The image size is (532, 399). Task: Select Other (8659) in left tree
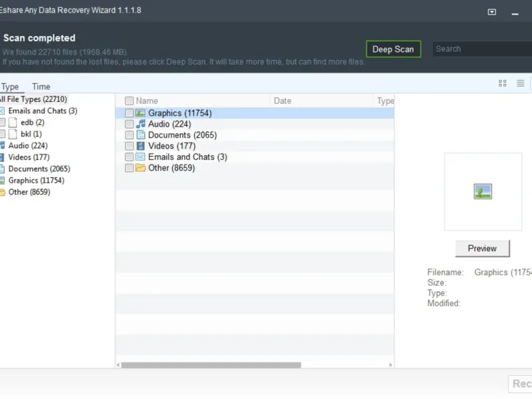(x=29, y=192)
